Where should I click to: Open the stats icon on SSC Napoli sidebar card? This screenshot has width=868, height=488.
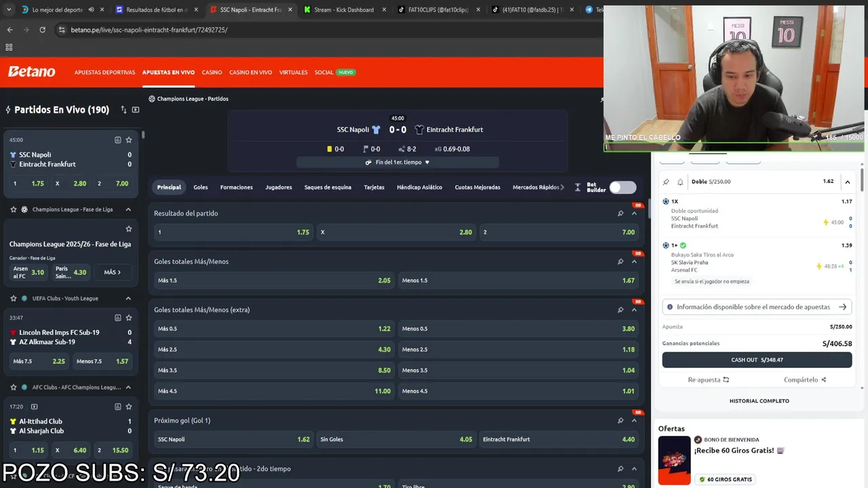pyautogui.click(x=118, y=140)
